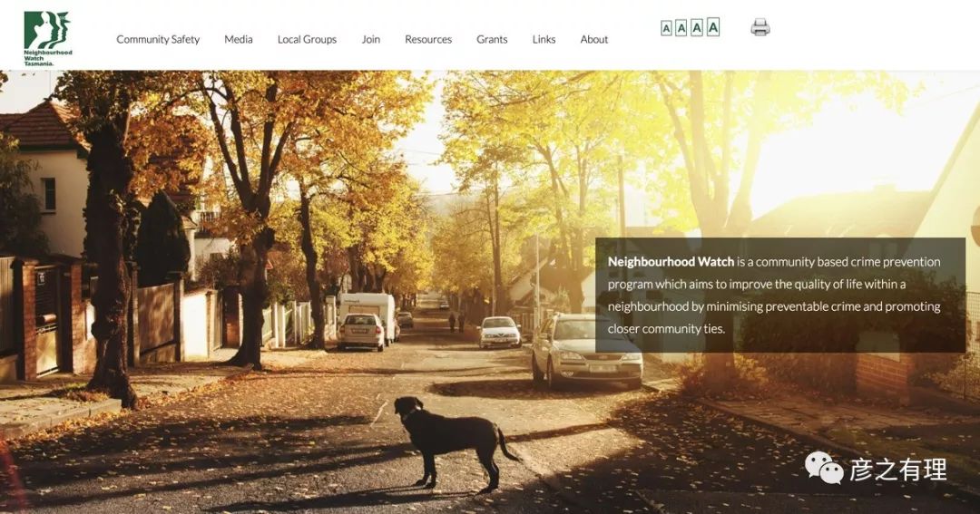980x514 pixels.
Task: Open the Media menu
Action: 239,39
